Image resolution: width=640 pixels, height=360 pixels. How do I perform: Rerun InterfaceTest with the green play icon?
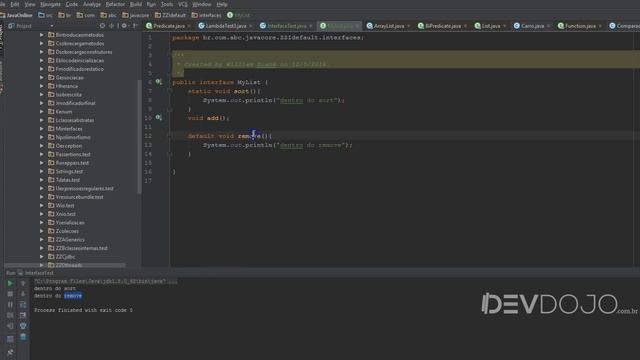pyautogui.click(x=10, y=283)
